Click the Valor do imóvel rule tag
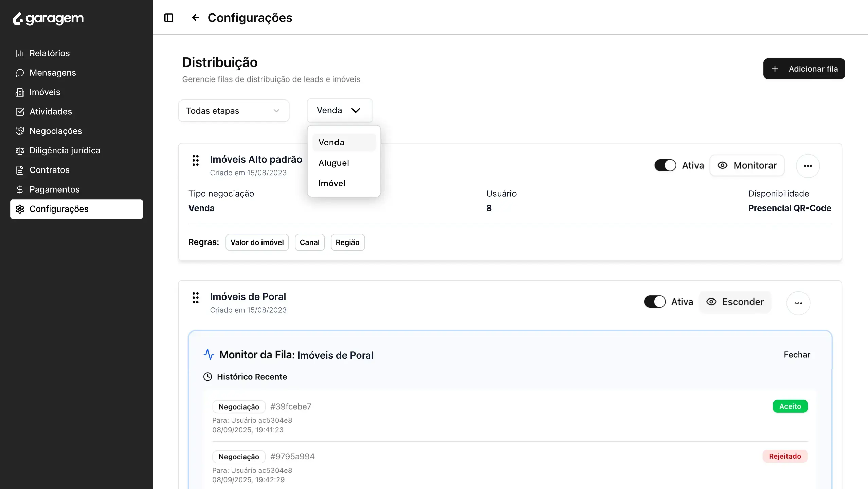 (x=257, y=242)
